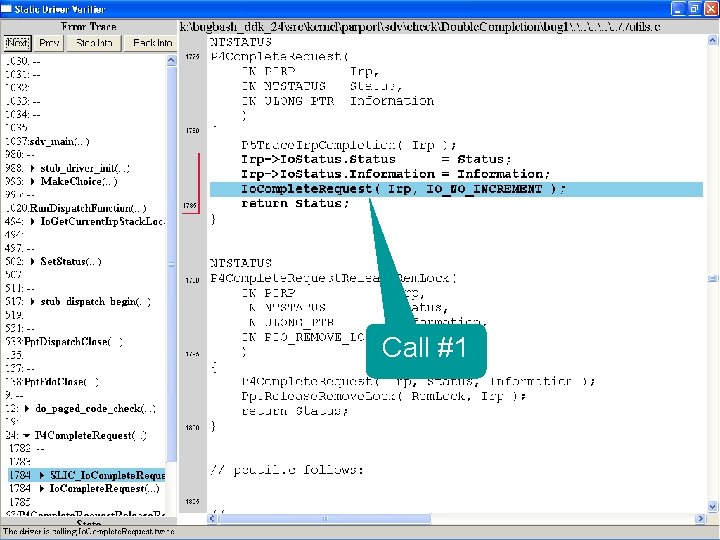720x540 pixels.
Task: Click the horizontal scrollbar left arrow
Action: coord(212,519)
